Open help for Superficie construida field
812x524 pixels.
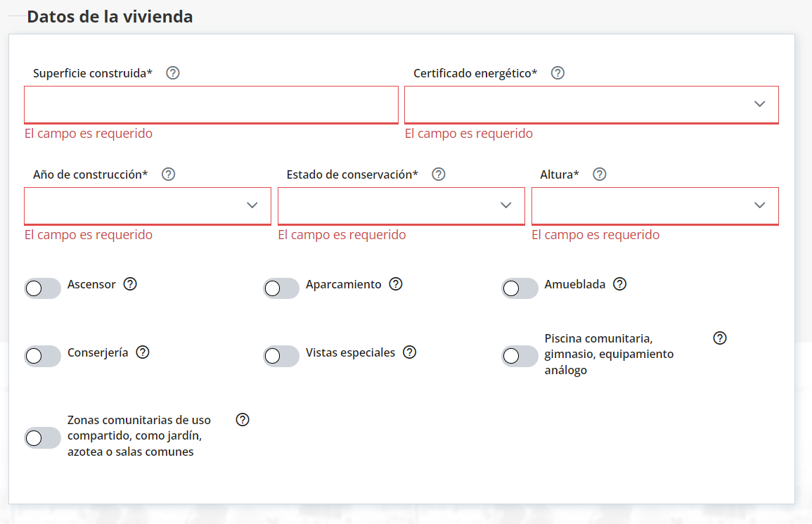pyautogui.click(x=172, y=72)
